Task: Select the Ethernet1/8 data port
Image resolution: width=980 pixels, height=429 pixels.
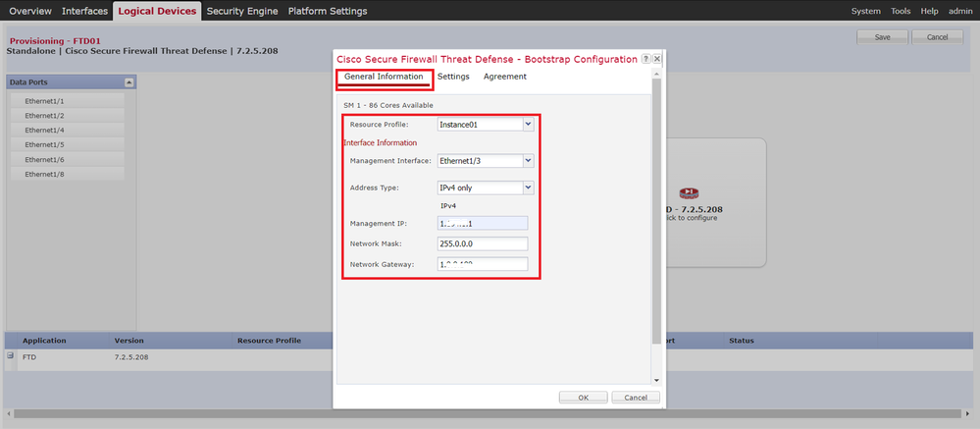Action: click(68, 175)
